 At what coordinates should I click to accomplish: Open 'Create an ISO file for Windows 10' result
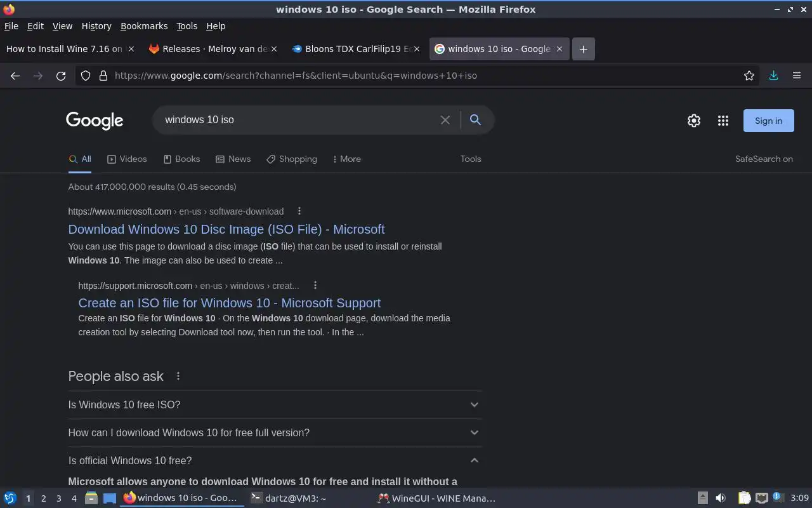pyautogui.click(x=230, y=303)
